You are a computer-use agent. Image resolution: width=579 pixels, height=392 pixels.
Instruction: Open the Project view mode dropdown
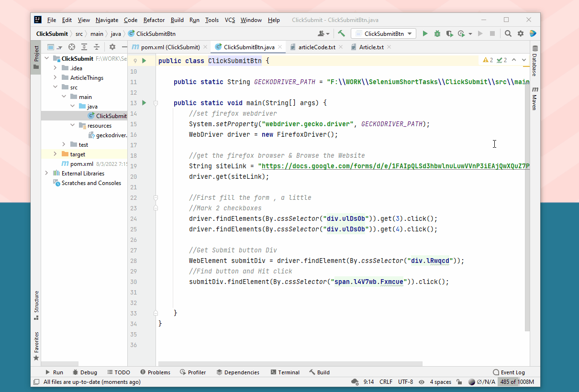click(x=55, y=47)
